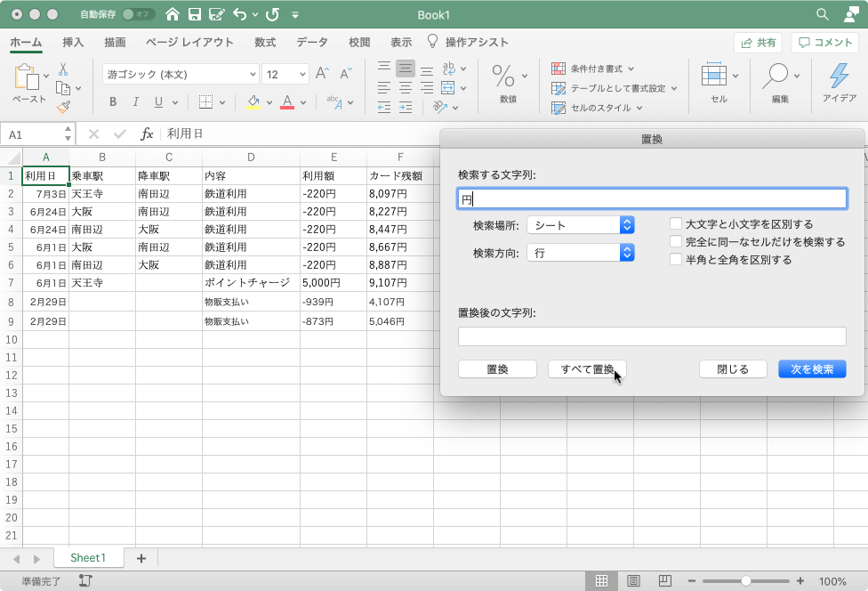
Task: Click the wrap text icon
Action: (448, 69)
